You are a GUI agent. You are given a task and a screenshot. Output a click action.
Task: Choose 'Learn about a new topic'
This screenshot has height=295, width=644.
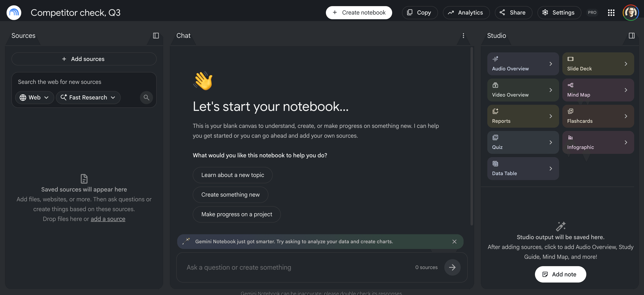click(x=233, y=175)
